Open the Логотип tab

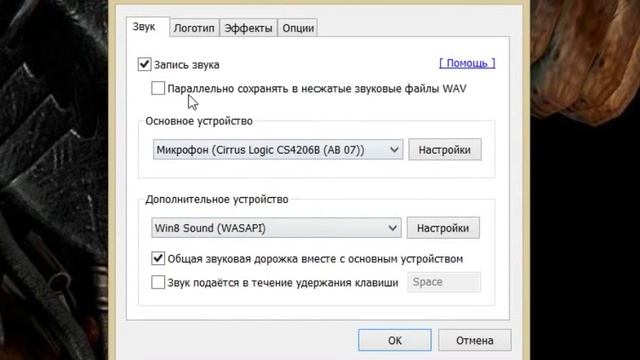tap(194, 28)
